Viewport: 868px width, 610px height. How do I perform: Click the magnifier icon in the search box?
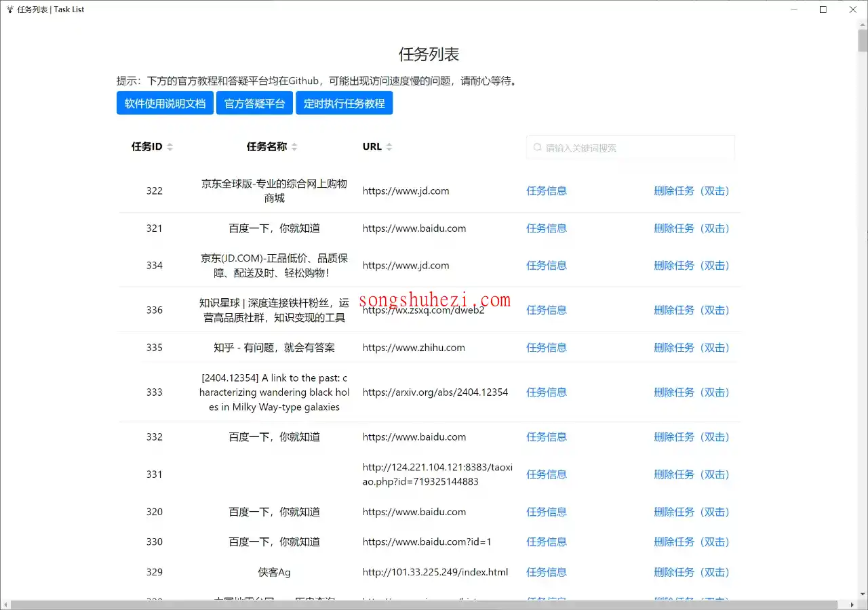point(538,148)
